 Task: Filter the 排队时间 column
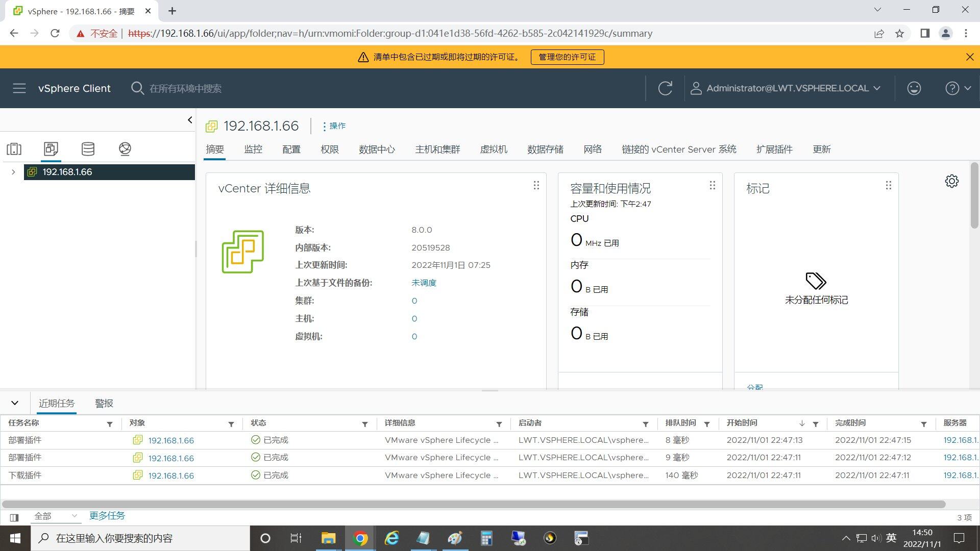point(707,424)
